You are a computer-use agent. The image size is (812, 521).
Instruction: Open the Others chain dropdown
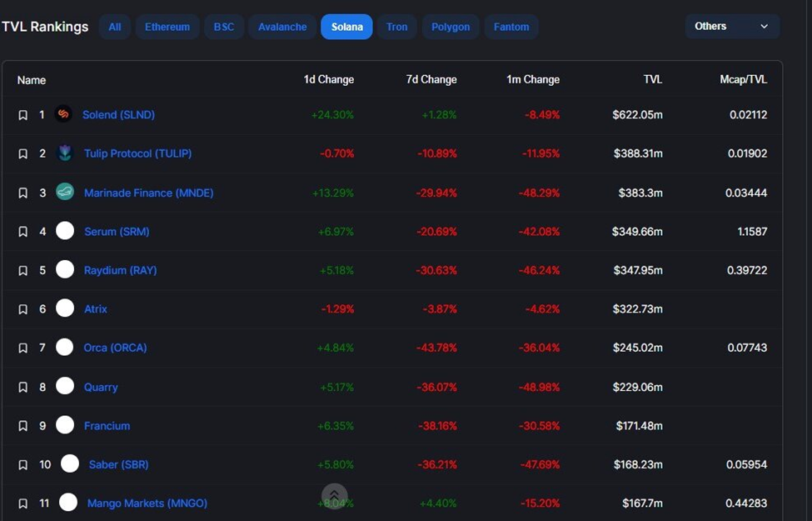(x=732, y=27)
